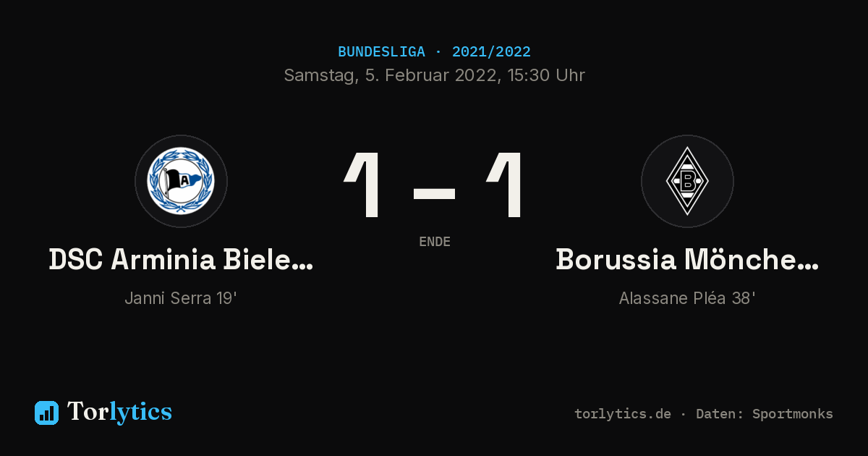
Task: Click the 2021/2022 season text
Action: point(491,52)
